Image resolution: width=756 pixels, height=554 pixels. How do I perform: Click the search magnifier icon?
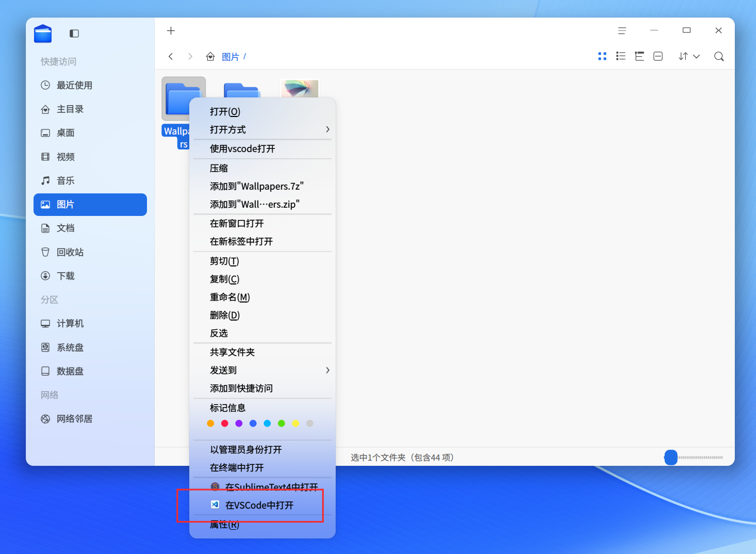(x=719, y=56)
